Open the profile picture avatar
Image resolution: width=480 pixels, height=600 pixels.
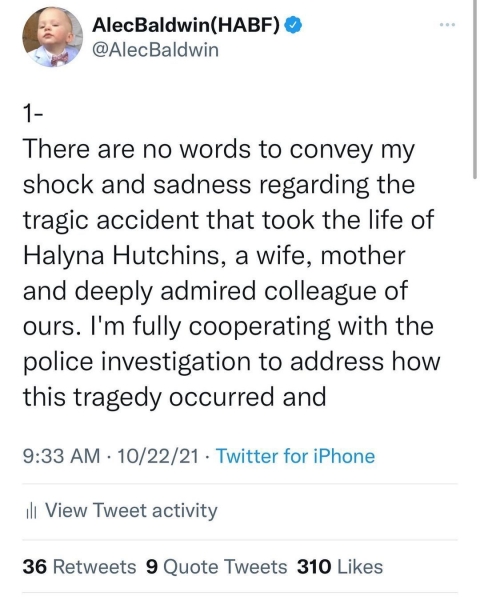pos(52,38)
